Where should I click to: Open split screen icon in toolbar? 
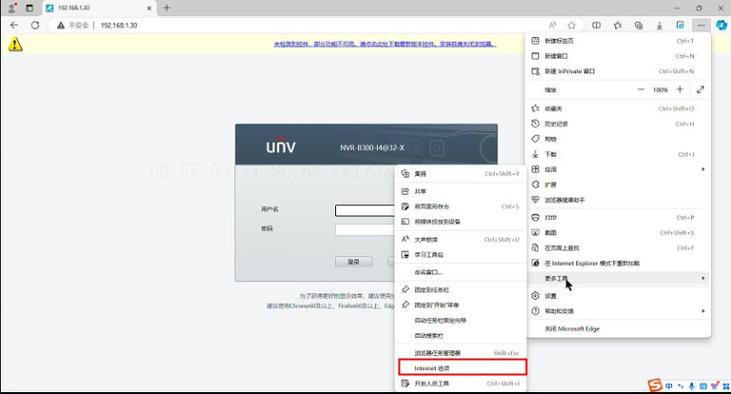tap(596, 25)
